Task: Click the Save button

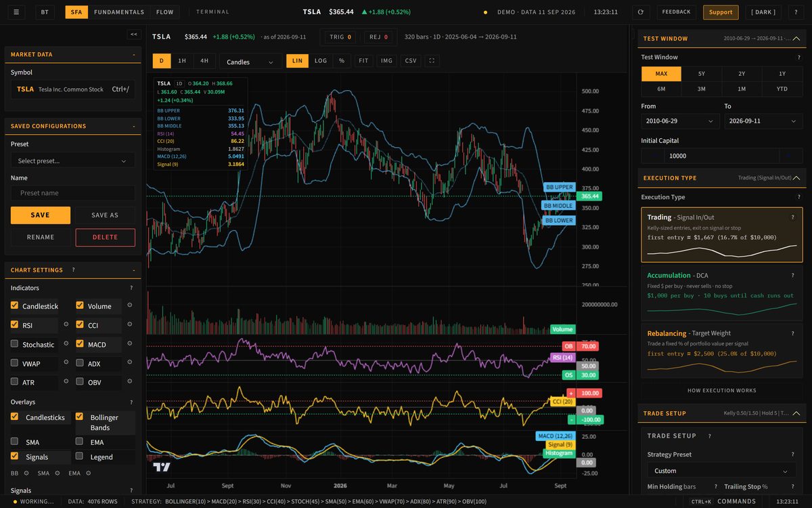Action: [41, 215]
